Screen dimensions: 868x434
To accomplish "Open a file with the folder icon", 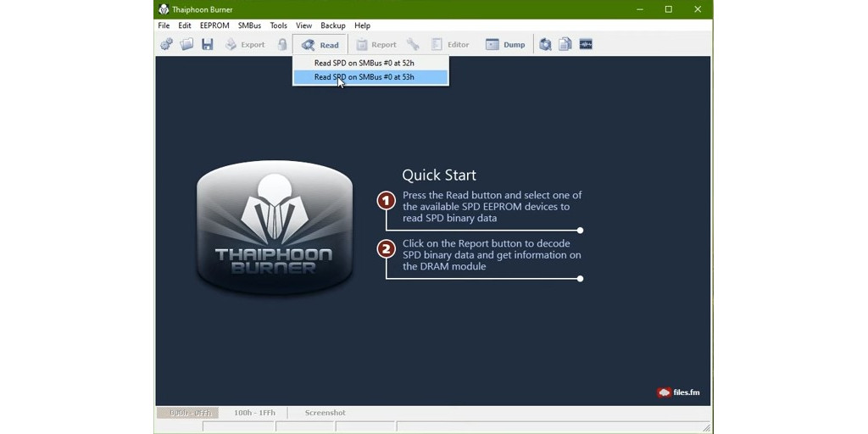I will [186, 44].
